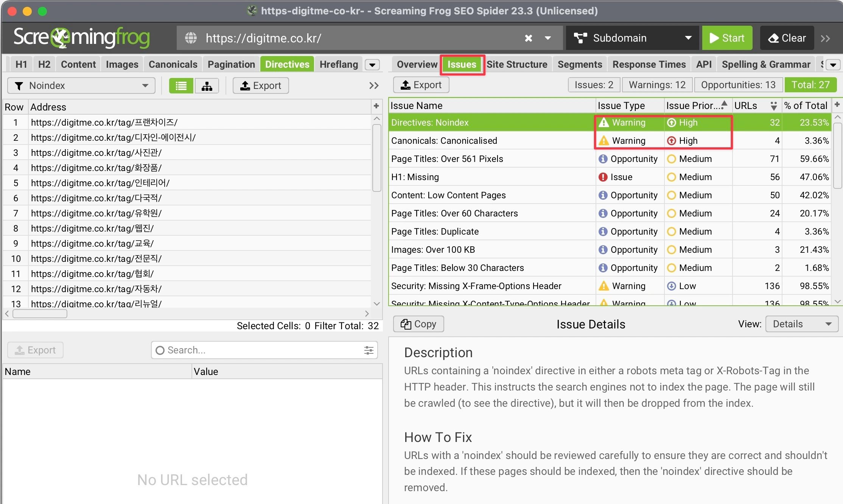This screenshot has width=843, height=504.
Task: Switch to list view
Action: (x=181, y=86)
